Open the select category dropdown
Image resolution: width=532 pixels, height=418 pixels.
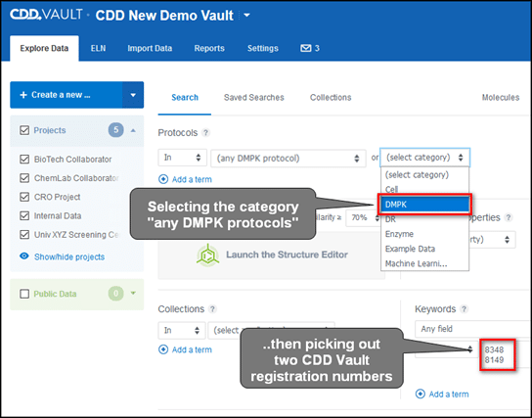(x=424, y=158)
